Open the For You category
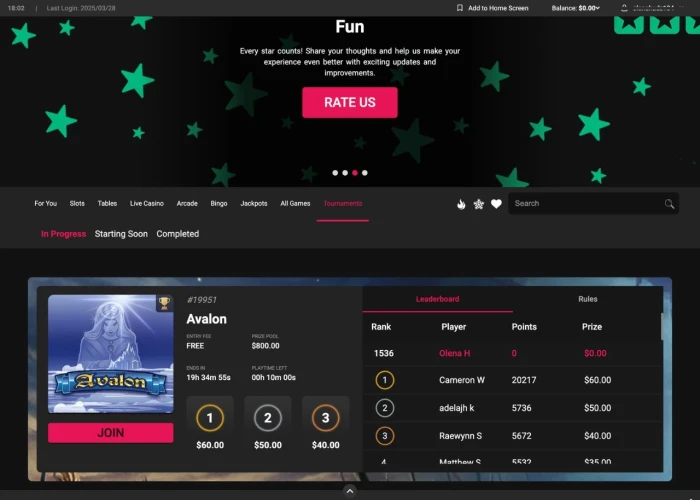 click(x=46, y=204)
